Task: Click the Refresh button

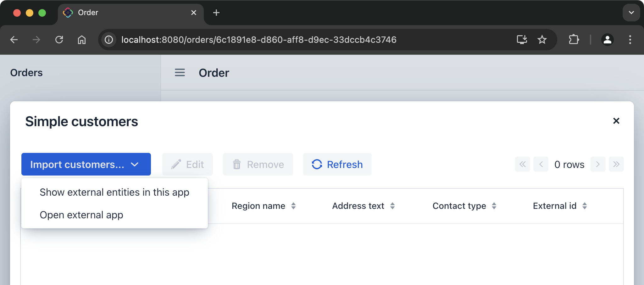Action: 337,164
